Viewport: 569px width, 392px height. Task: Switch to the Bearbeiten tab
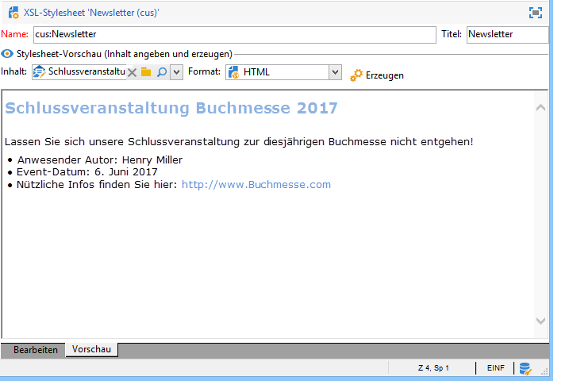(x=36, y=350)
